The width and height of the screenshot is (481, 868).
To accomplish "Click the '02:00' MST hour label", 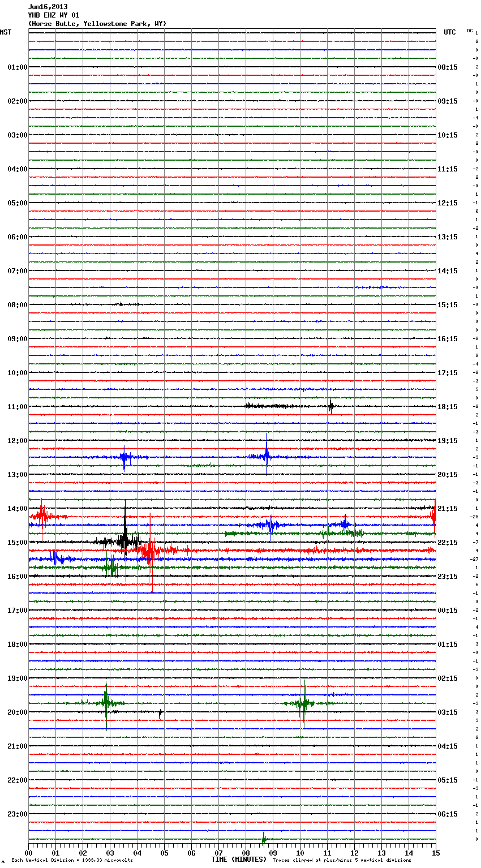I will point(17,101).
